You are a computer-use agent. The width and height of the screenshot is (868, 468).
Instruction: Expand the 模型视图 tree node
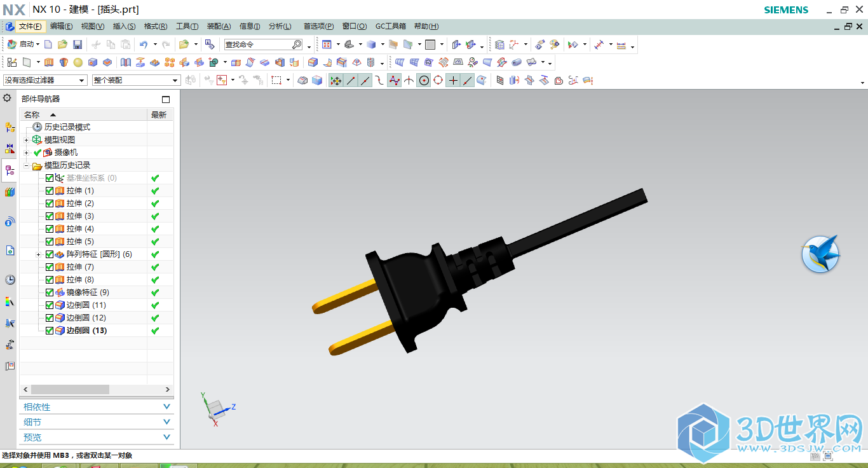point(27,140)
